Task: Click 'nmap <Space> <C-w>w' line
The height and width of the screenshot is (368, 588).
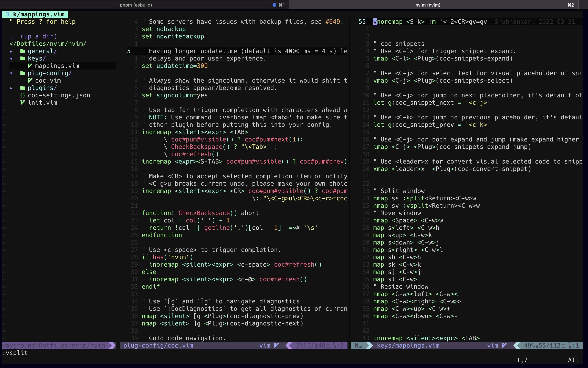Action: 408,220
